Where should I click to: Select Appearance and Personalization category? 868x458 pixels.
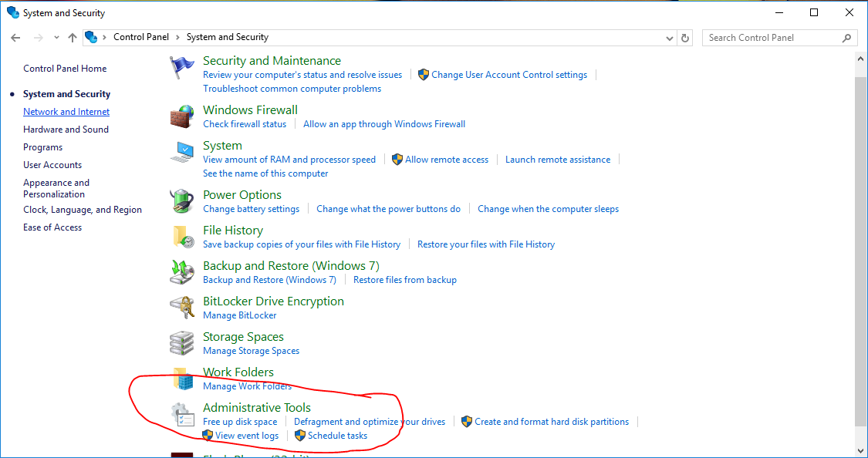coord(56,188)
